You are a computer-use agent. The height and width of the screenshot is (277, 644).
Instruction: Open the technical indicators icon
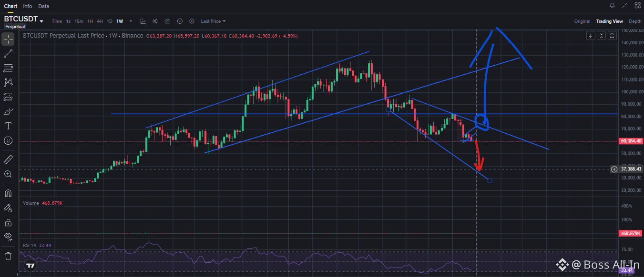click(x=143, y=21)
